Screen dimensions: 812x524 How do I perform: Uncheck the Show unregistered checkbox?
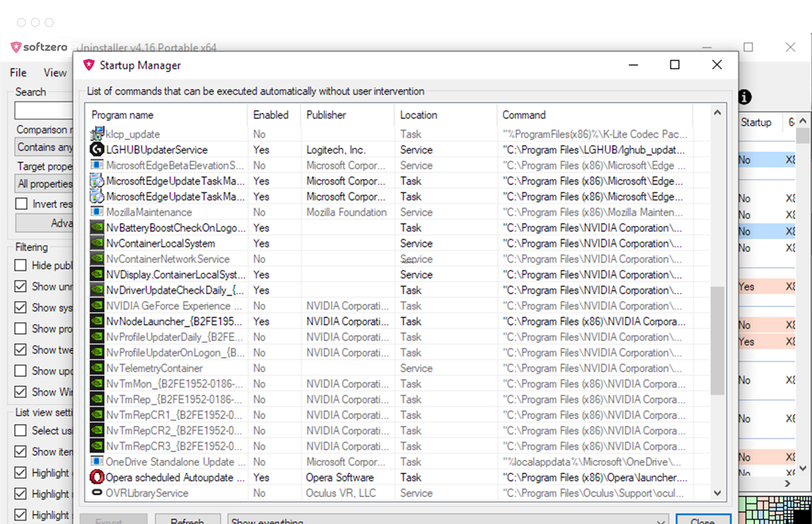coord(20,287)
